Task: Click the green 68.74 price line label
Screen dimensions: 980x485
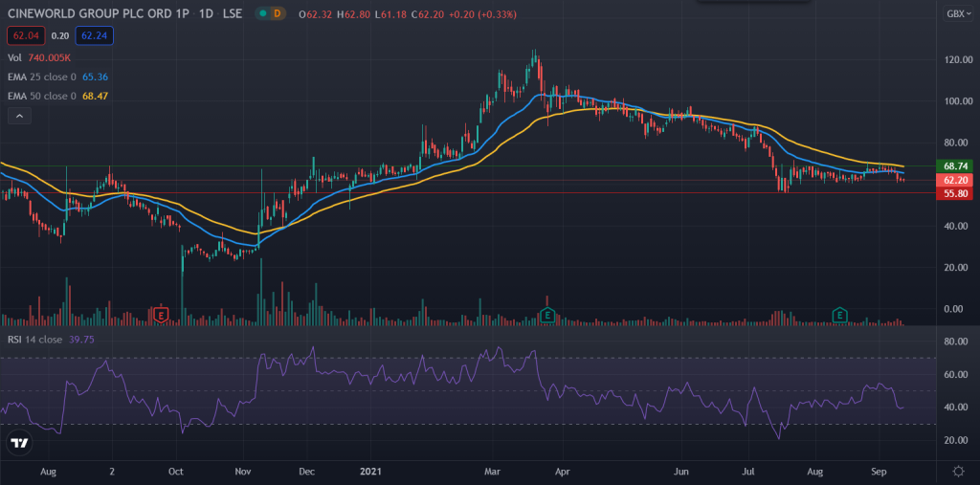Action: tap(956, 165)
